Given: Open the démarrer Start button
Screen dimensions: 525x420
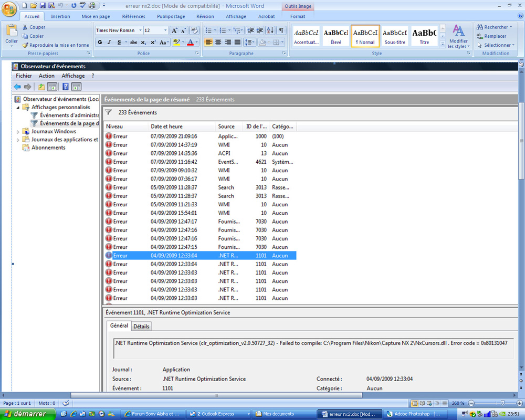Looking at the screenshot, I should (x=26, y=414).
